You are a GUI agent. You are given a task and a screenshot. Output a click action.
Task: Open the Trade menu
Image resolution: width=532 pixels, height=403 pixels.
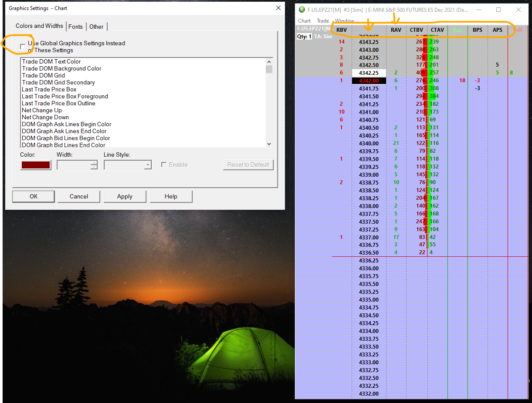[323, 21]
